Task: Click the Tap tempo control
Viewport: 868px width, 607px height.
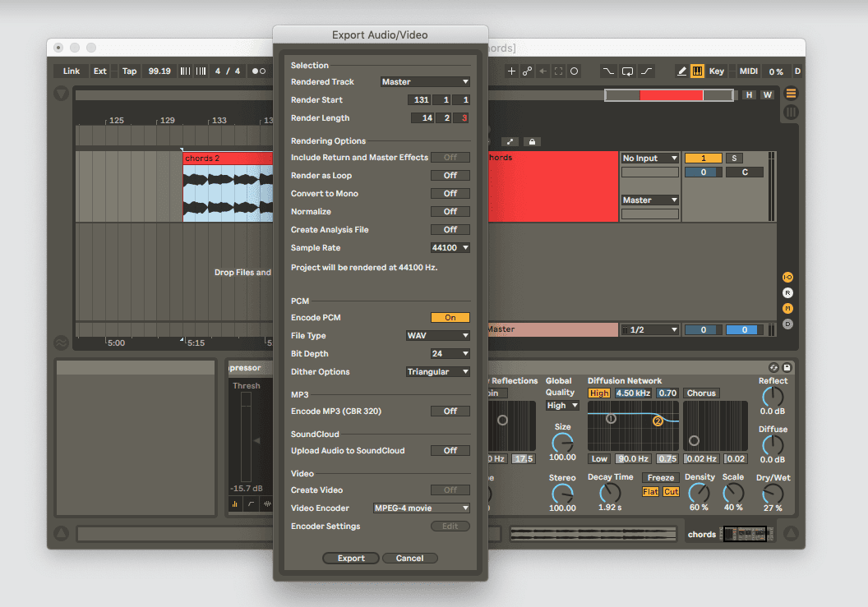Action: click(x=129, y=71)
